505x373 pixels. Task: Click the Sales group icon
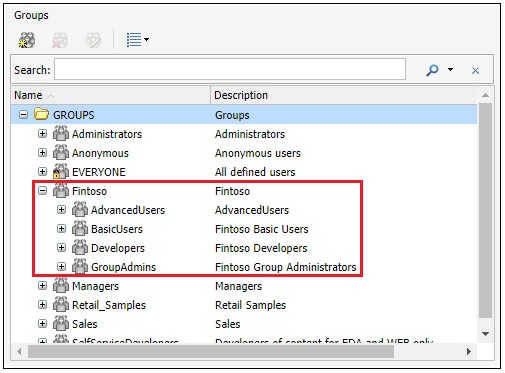pyautogui.click(x=61, y=323)
